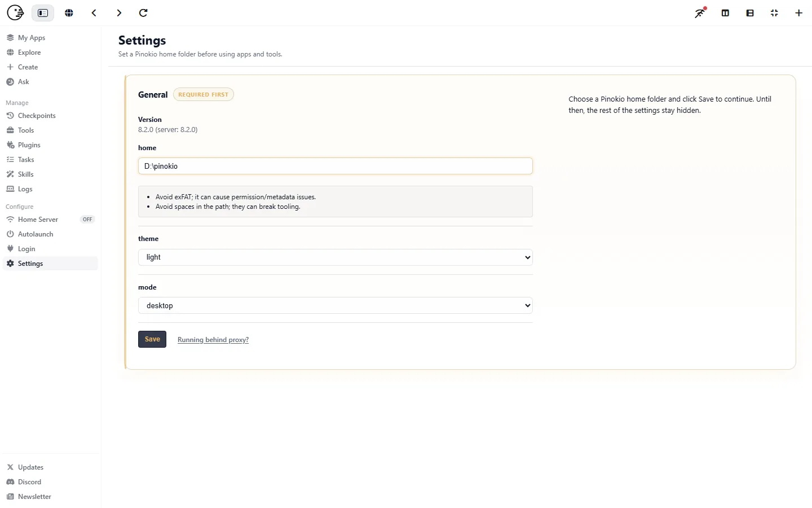Open Logs in sidebar
The height and width of the screenshot is (508, 812).
point(50,189)
